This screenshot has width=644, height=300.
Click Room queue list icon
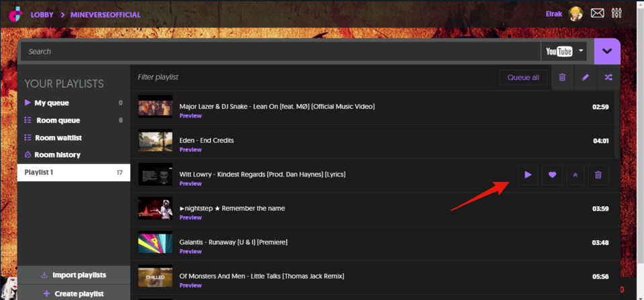click(28, 120)
